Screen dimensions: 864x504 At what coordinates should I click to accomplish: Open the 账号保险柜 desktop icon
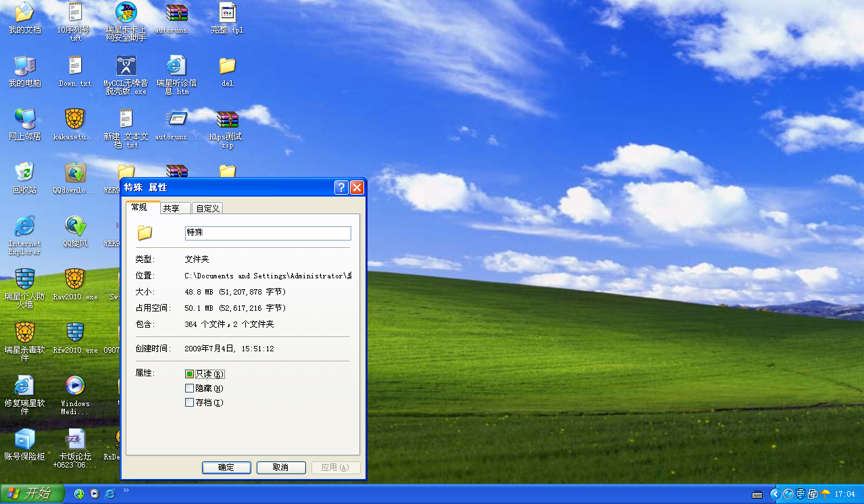pos(24,440)
